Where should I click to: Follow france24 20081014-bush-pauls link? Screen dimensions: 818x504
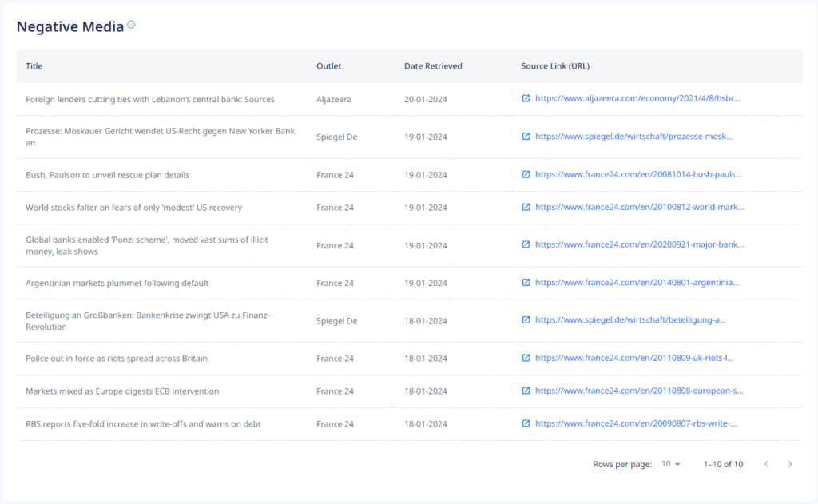tap(638, 174)
